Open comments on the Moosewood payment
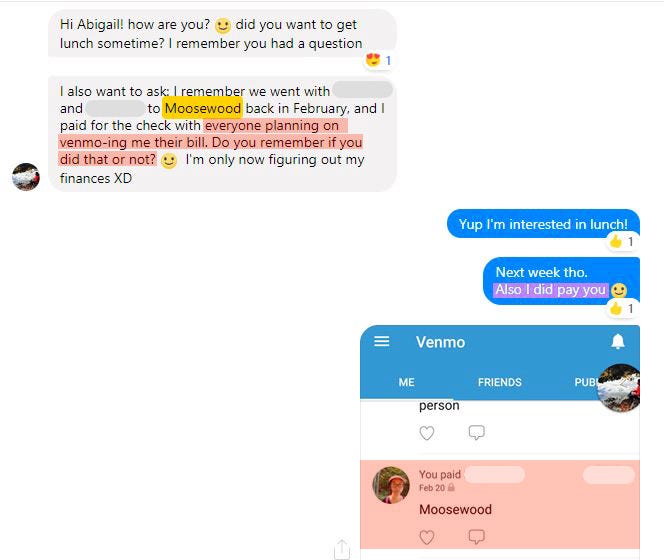This screenshot has width=664, height=560. (476, 537)
